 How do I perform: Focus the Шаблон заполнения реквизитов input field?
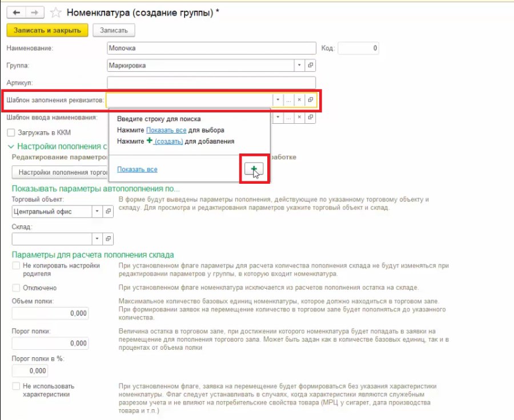point(189,100)
